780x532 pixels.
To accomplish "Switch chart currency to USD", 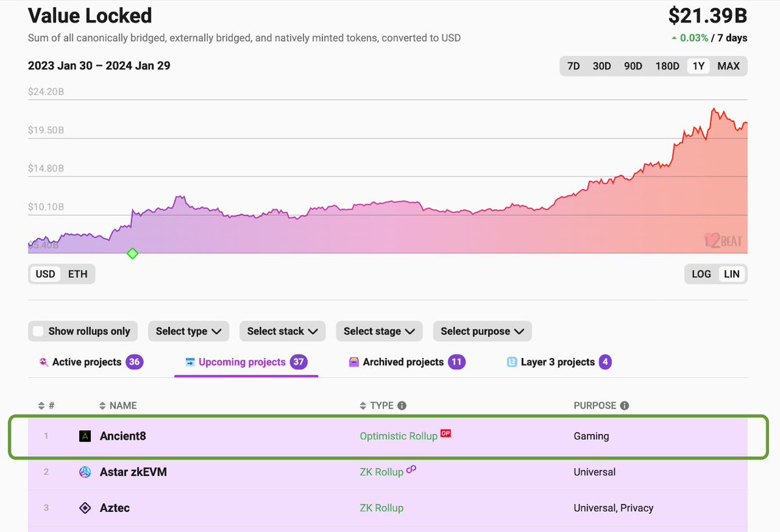I will 45,274.
